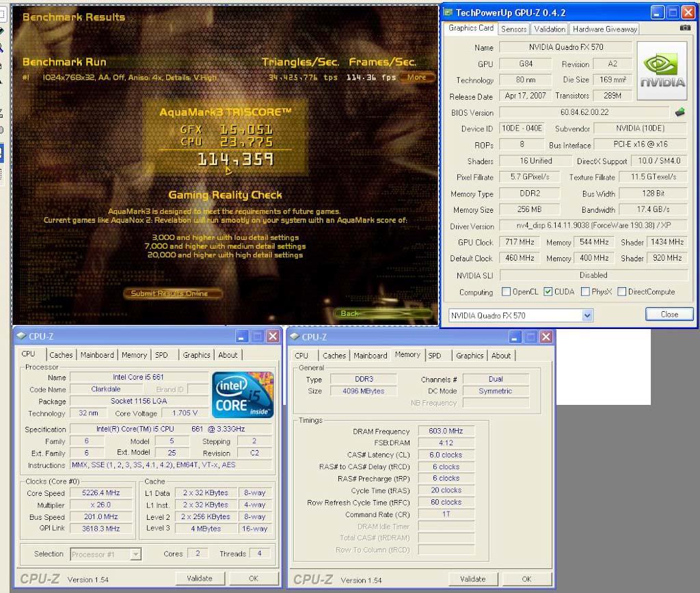The image size is (700, 593).
Task: Open the NVIDIA Quadro FX 570 card dropdown
Action: click(x=587, y=315)
